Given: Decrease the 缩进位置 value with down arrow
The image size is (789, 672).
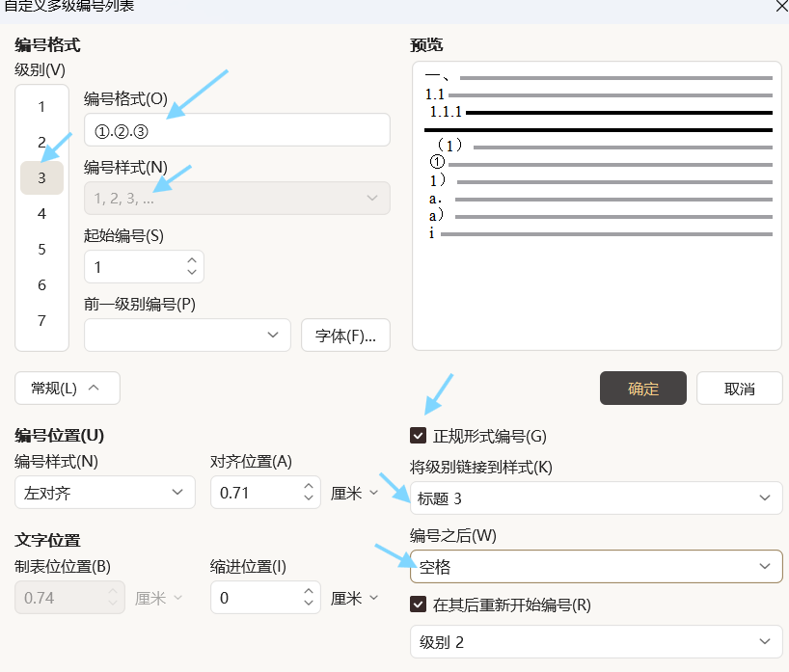Looking at the screenshot, I should pyautogui.click(x=308, y=605).
